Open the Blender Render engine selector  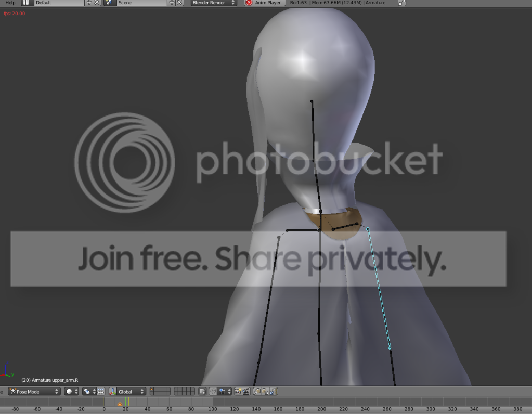pyautogui.click(x=212, y=3)
